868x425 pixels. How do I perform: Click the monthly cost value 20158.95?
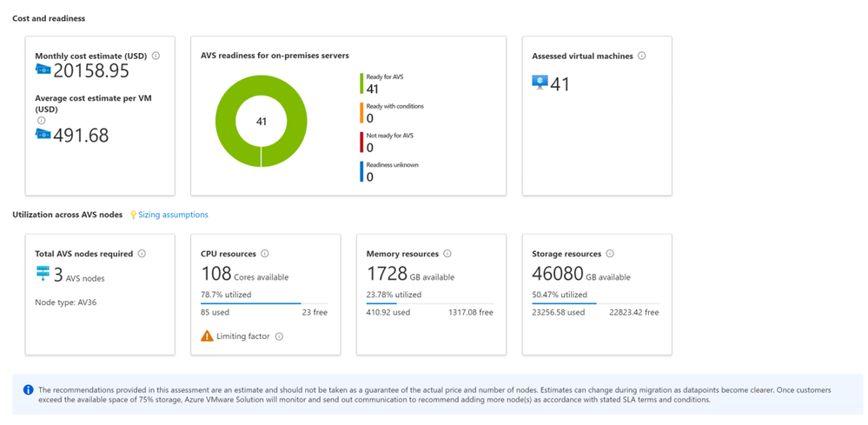pyautogui.click(x=91, y=71)
